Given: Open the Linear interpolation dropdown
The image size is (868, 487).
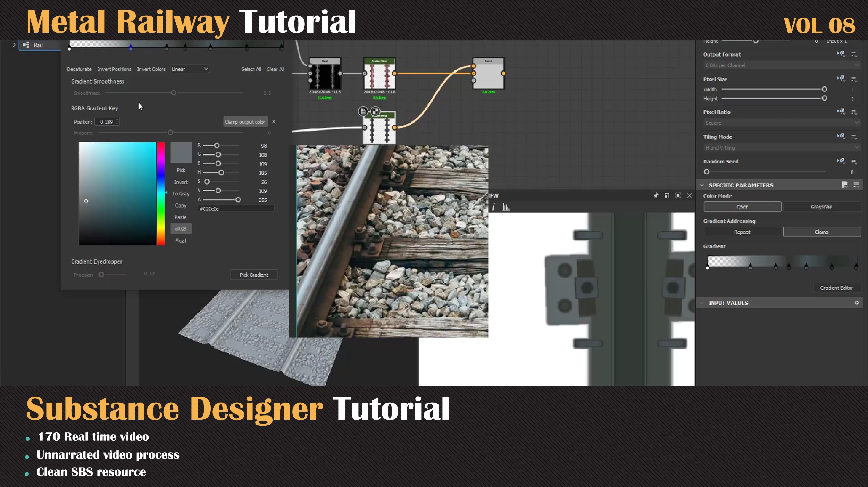Looking at the screenshot, I should (x=190, y=69).
